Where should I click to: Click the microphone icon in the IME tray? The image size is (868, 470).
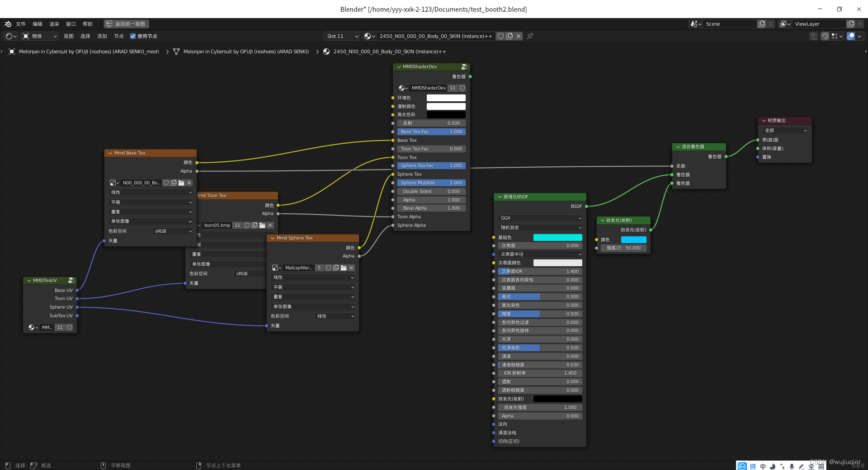(x=792, y=466)
